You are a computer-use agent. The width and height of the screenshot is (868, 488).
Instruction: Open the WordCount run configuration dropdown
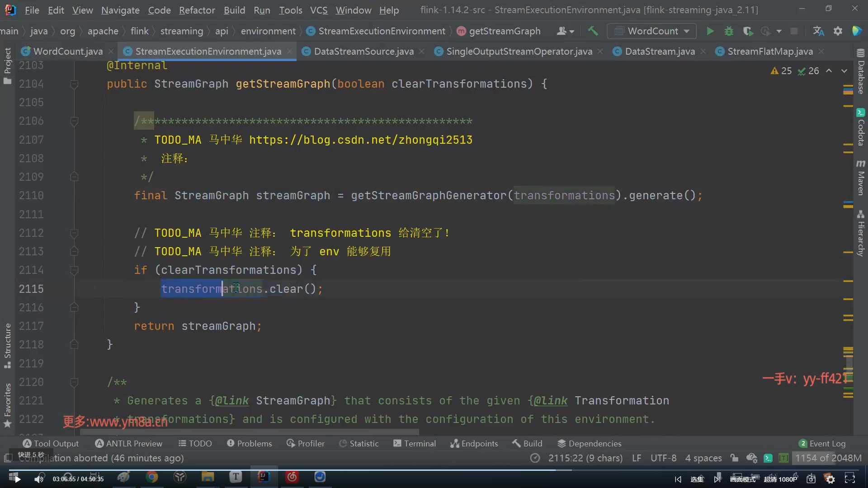(x=652, y=31)
